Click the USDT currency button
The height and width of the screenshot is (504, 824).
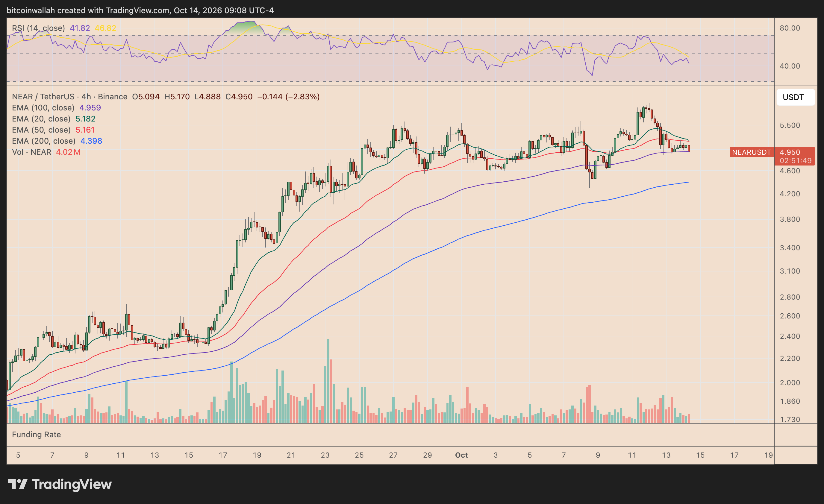click(795, 97)
